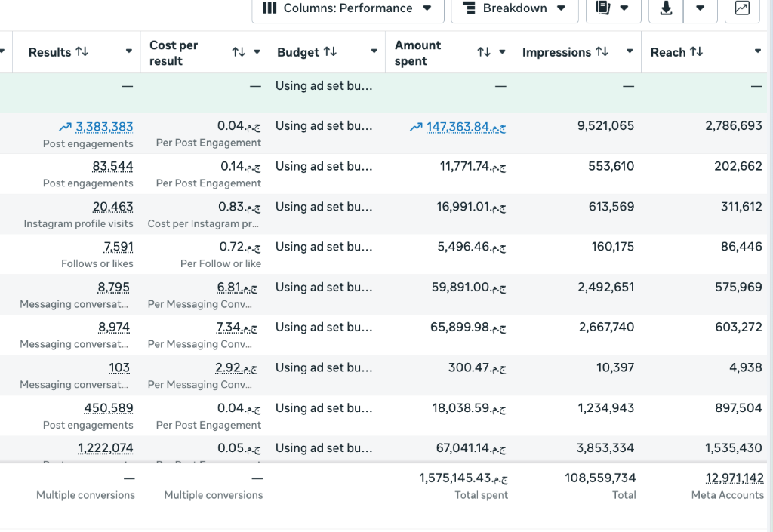Sort the table by Impressions

pyautogui.click(x=602, y=52)
